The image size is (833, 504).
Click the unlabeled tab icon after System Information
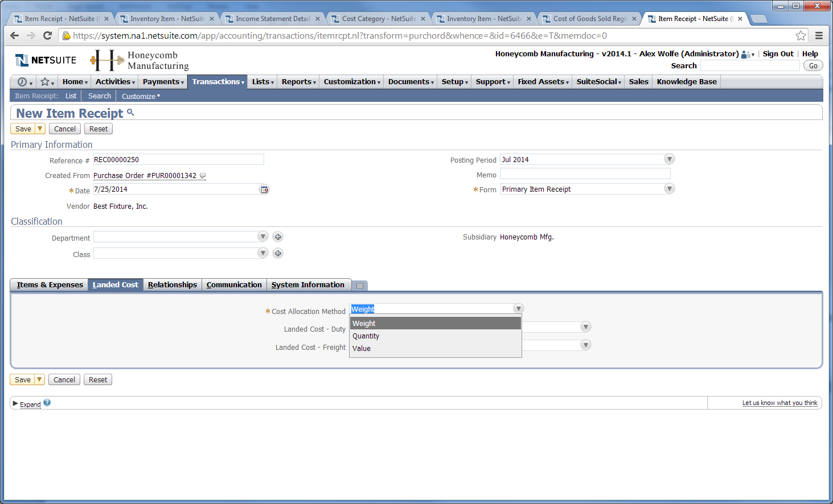(360, 286)
